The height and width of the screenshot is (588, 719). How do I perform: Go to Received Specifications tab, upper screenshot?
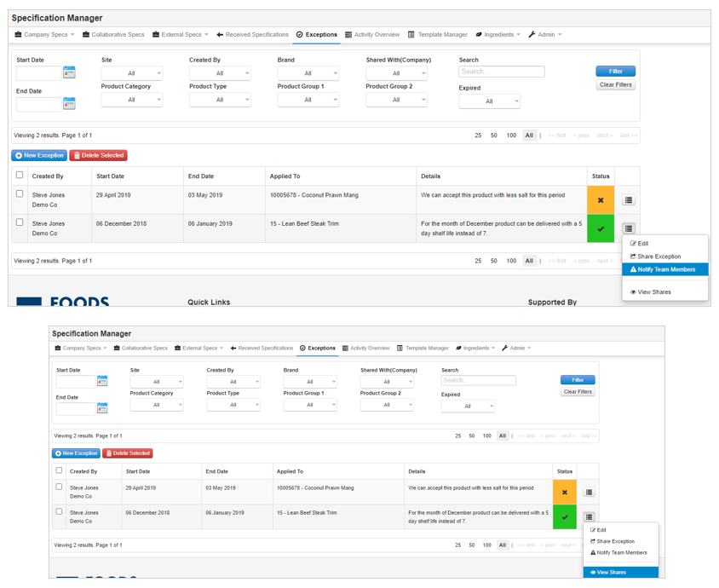coord(252,35)
